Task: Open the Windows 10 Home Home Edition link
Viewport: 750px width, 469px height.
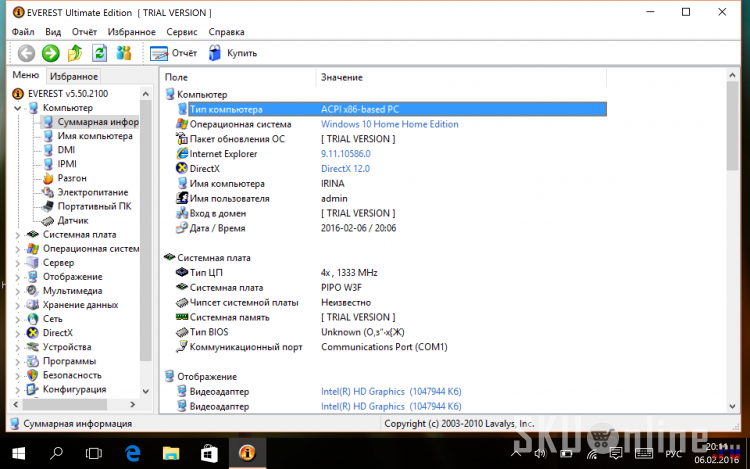Action: (389, 124)
